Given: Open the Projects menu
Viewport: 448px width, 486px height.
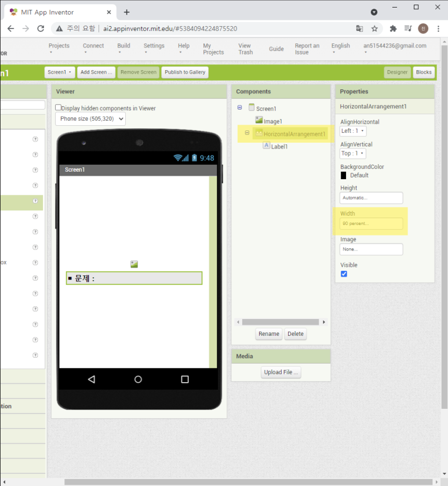Looking at the screenshot, I should tap(59, 48).
